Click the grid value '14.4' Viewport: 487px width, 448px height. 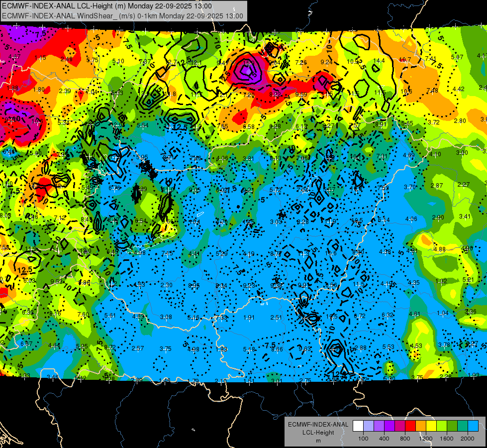[379, 61]
